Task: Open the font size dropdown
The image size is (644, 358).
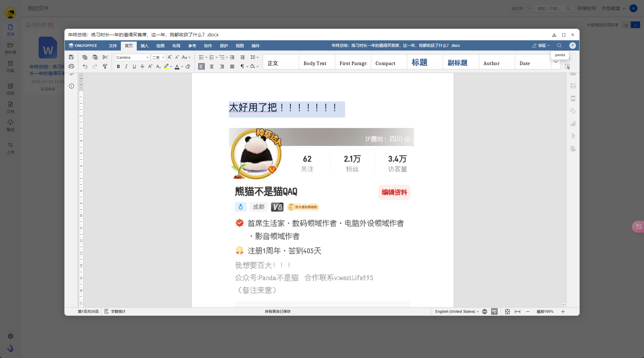Action: pos(163,57)
